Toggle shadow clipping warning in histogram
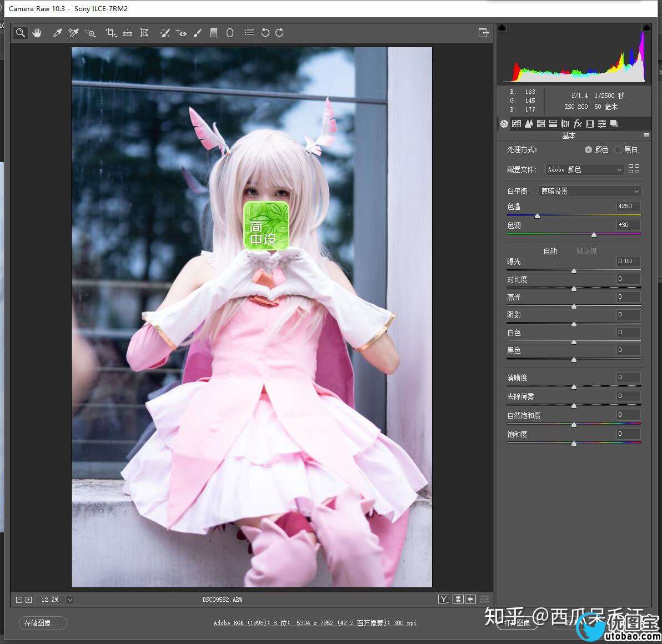The height and width of the screenshot is (644, 662). (x=501, y=28)
